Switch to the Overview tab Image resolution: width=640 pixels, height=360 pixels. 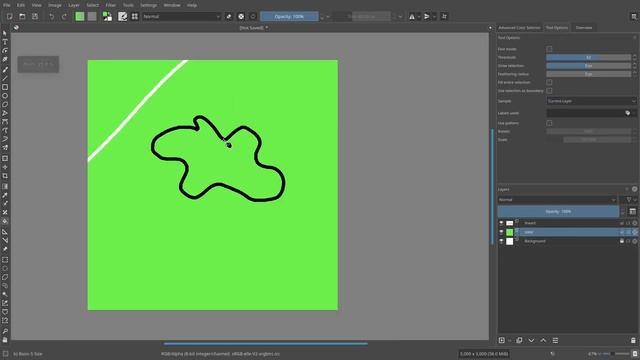tap(584, 28)
